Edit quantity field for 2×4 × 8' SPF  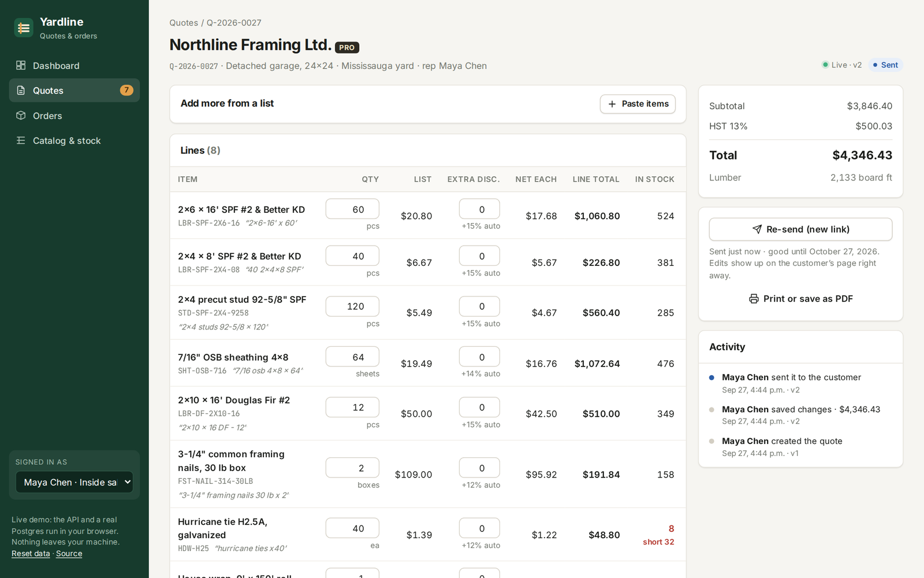(352, 256)
